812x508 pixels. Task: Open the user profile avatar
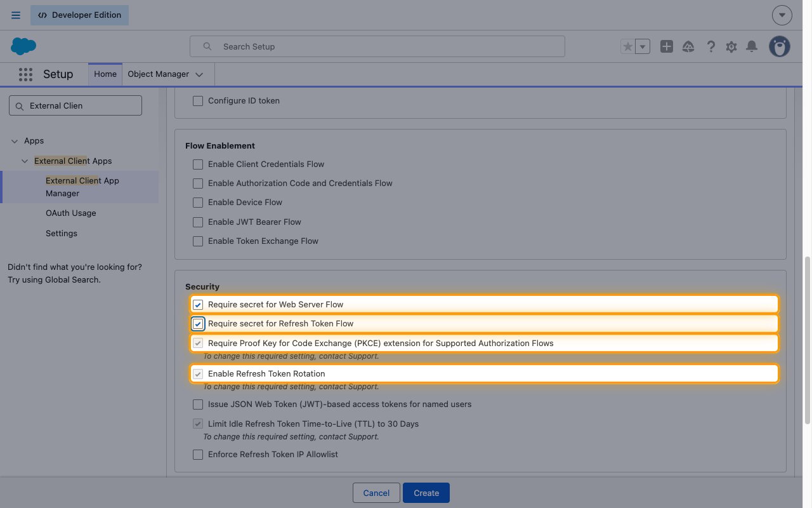[x=780, y=46]
